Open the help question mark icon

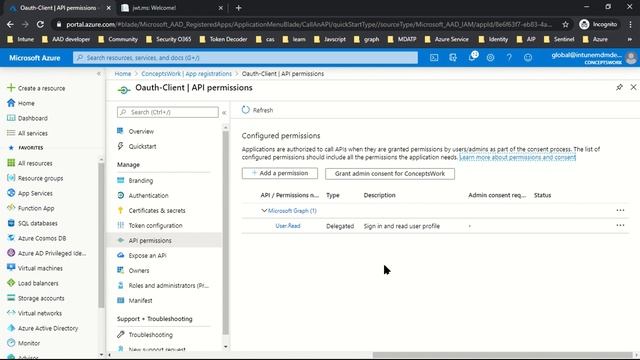[x=509, y=58]
